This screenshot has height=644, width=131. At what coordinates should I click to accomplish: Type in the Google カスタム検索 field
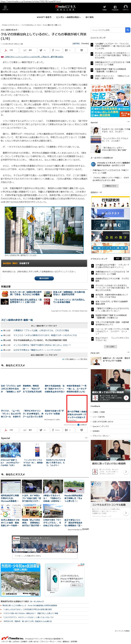click(108, 30)
